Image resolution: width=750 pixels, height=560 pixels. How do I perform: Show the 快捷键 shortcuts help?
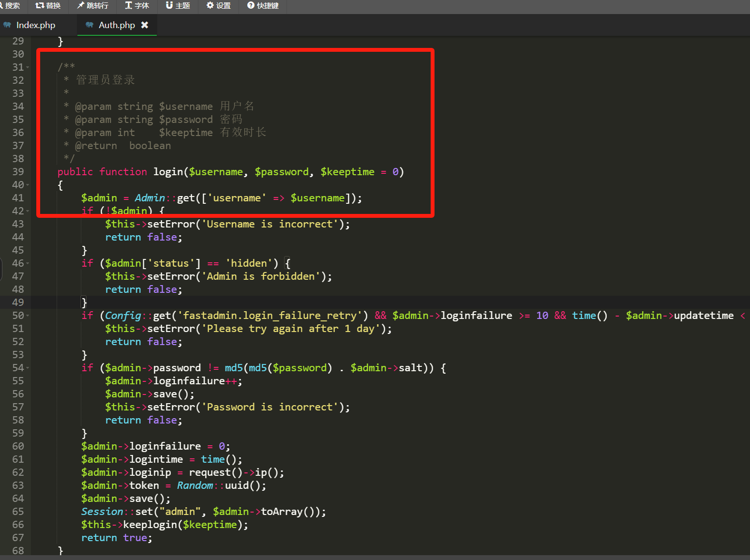click(263, 5)
